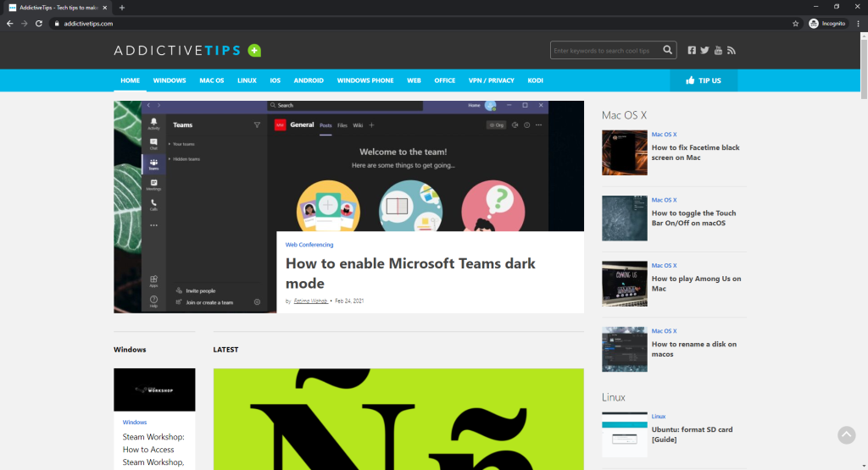The image size is (868, 470).
Task: Click the Facebook icon in header
Action: pos(692,50)
